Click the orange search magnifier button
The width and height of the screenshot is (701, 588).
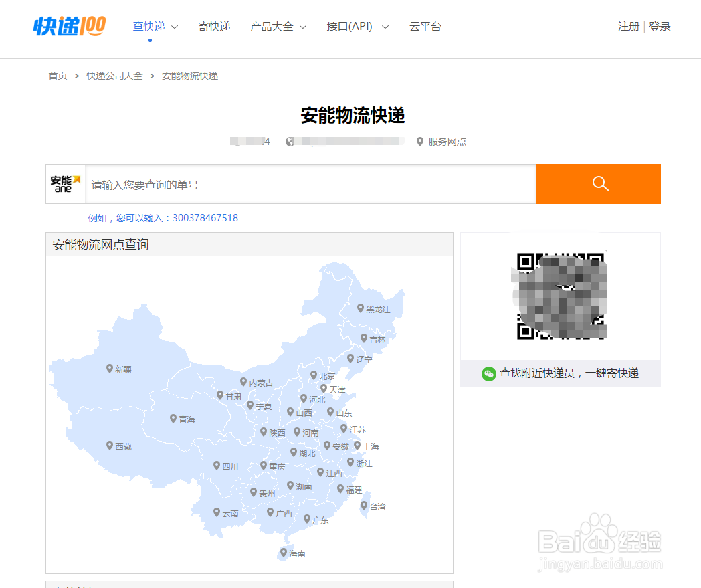(x=598, y=184)
